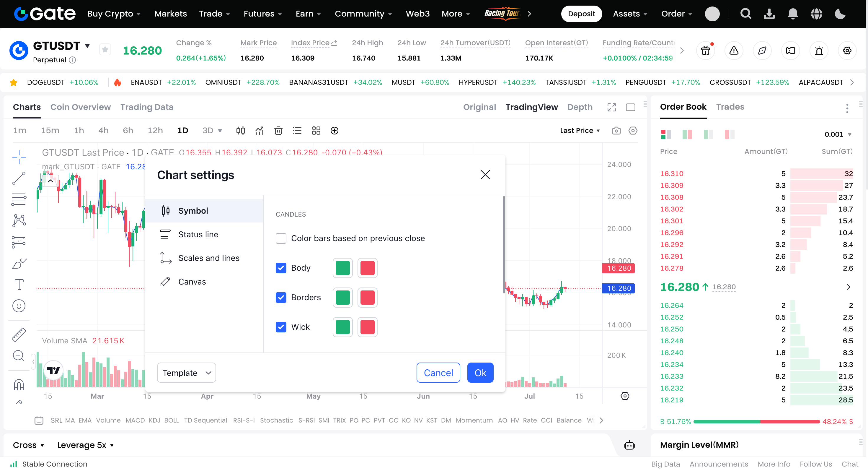Click the red Borders color swatch
868x471 pixels.
[x=367, y=297]
